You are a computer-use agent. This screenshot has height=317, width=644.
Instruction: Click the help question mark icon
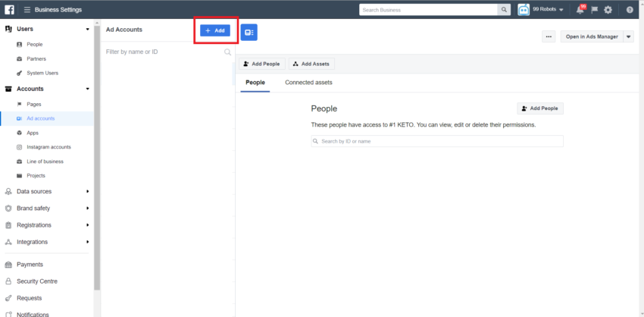[630, 10]
